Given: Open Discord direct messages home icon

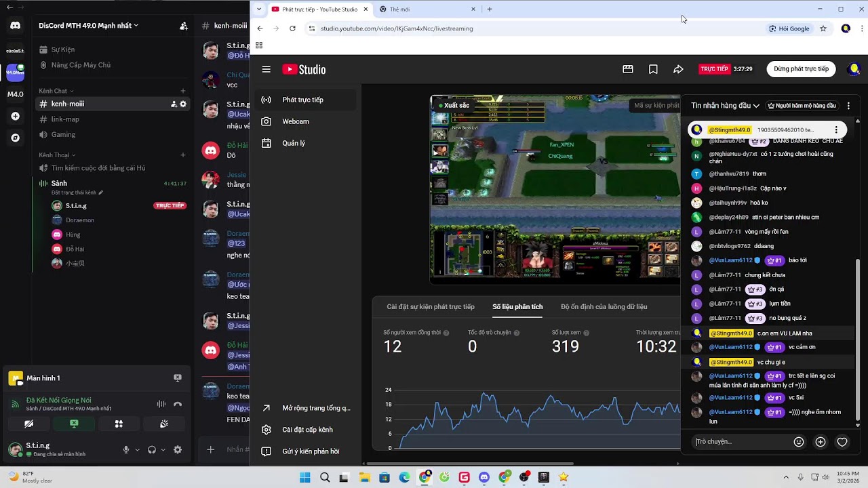Looking at the screenshot, I should 15,26.
